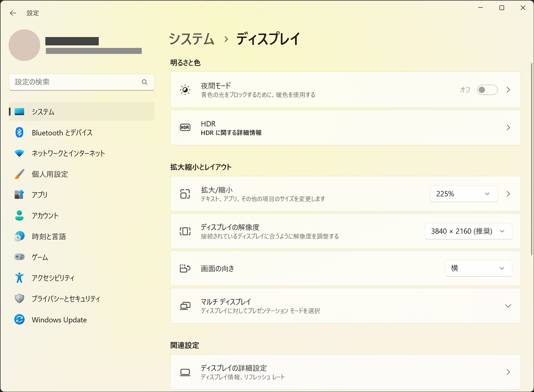Click the ディスプレイの解像度 icon

[185, 231]
